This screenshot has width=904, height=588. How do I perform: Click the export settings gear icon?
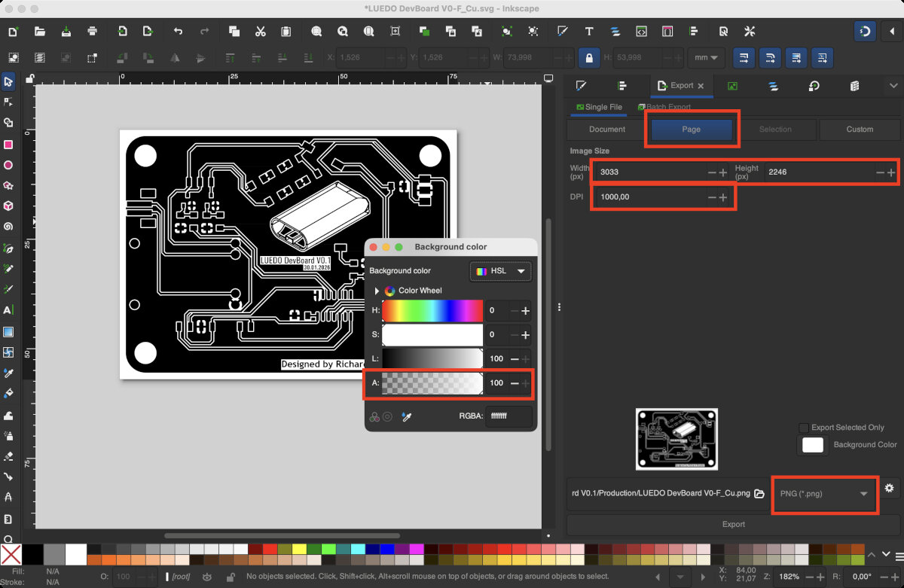pos(889,488)
